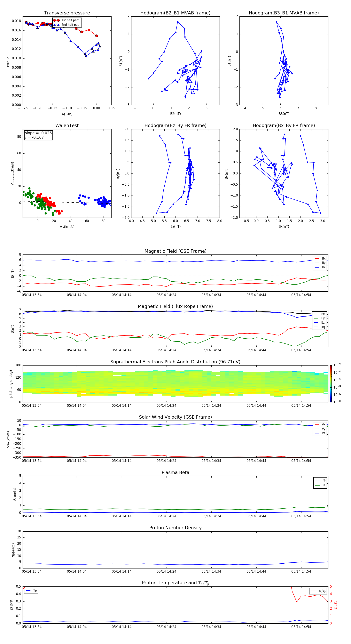
Task: Click the "10^-31" colorbar tick label
Action: pos(337,402)
